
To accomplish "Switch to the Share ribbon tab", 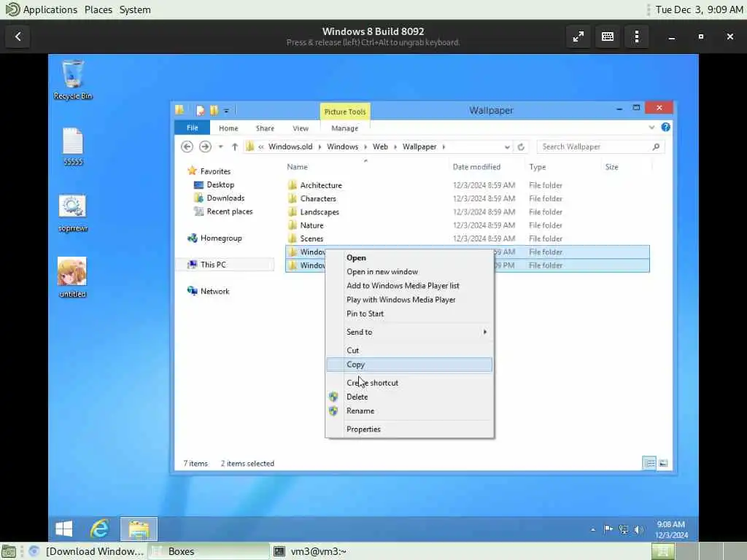I will (265, 128).
